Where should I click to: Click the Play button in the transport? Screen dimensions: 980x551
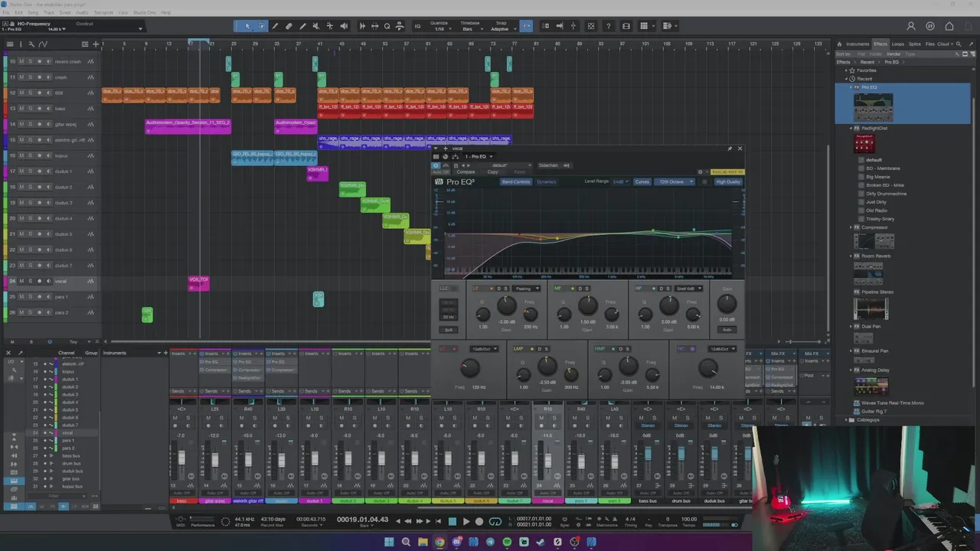(465, 522)
